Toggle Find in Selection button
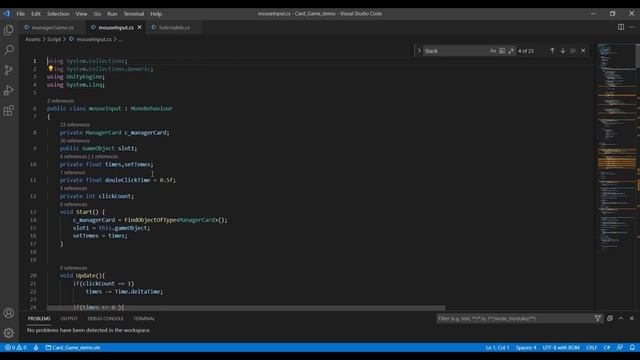640x360 pixels. [x=573, y=51]
